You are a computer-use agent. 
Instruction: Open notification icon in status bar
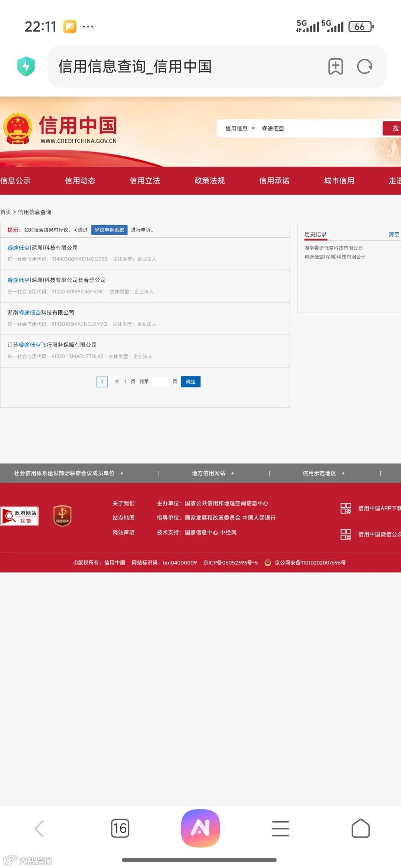[69, 27]
